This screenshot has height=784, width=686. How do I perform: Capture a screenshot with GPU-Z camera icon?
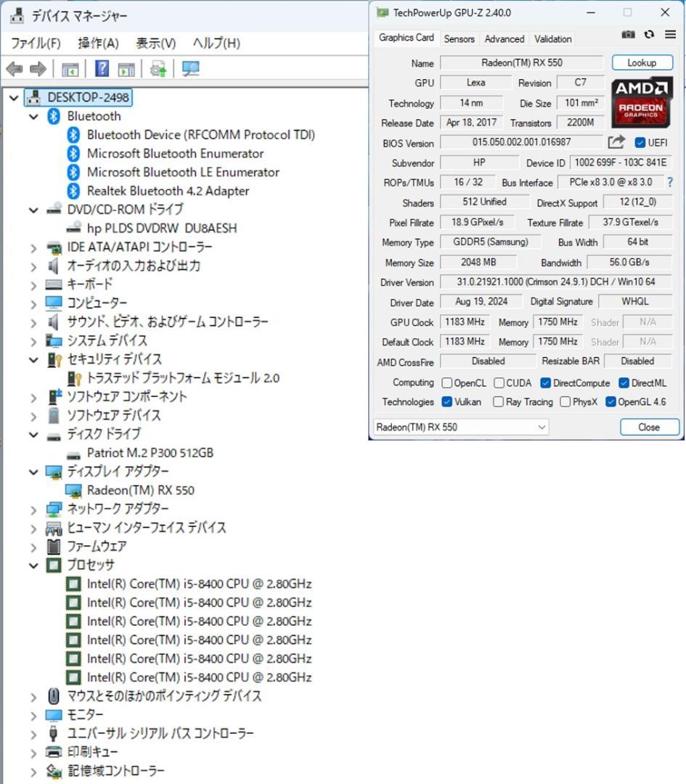628,34
